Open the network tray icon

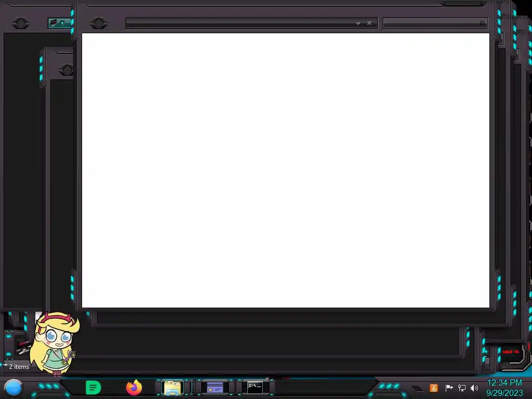[x=462, y=388]
